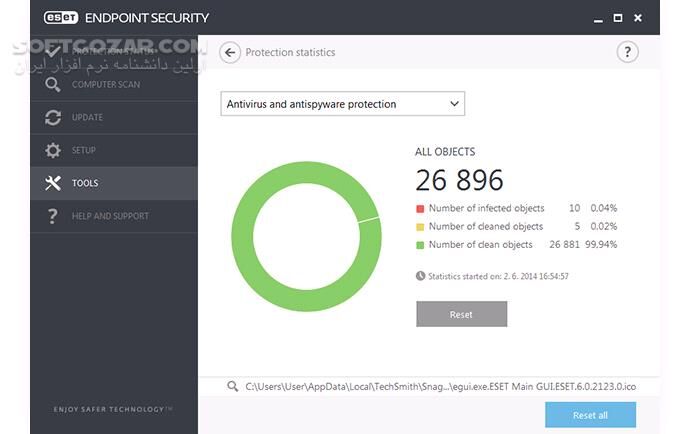Screen dimensions: 690x434
Task: Click the Update refresh arrows icon
Action: click(x=53, y=117)
